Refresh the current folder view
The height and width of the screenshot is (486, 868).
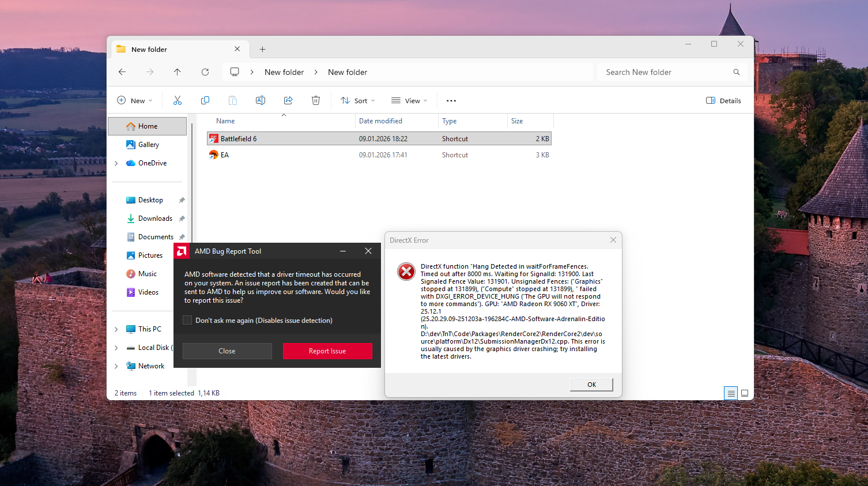(x=205, y=72)
